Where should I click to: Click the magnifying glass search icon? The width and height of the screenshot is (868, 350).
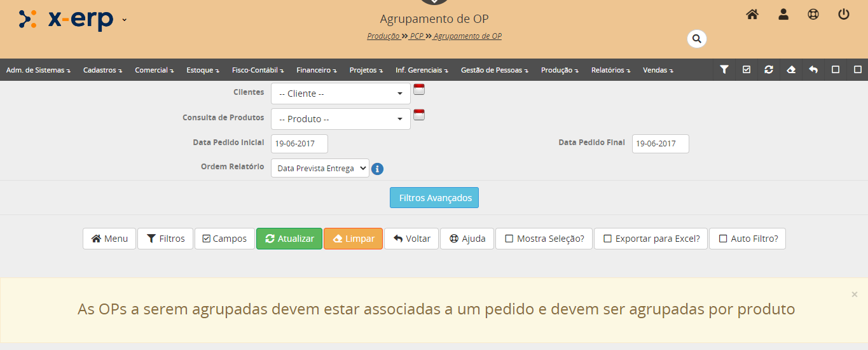pos(697,39)
